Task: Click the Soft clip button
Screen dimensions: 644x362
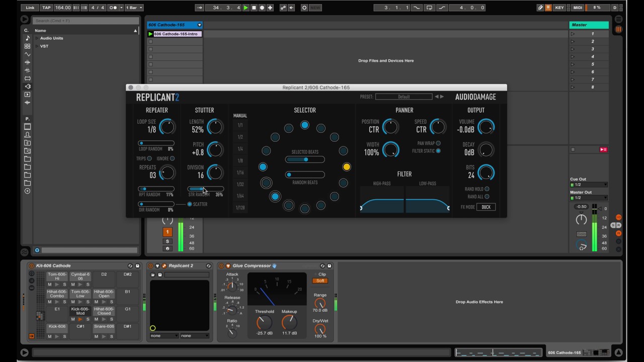Action: (x=320, y=281)
